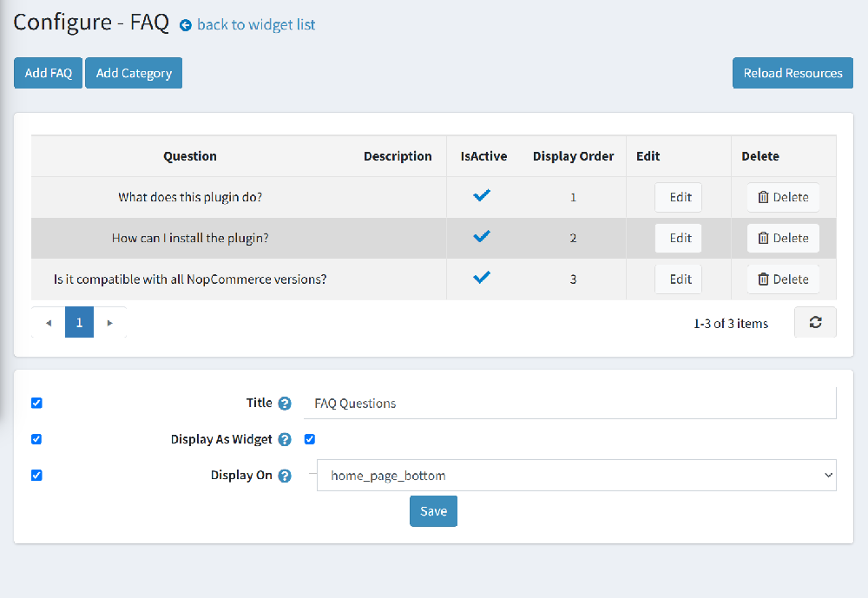Click the IsActive checkmark for the first FAQ

click(482, 196)
